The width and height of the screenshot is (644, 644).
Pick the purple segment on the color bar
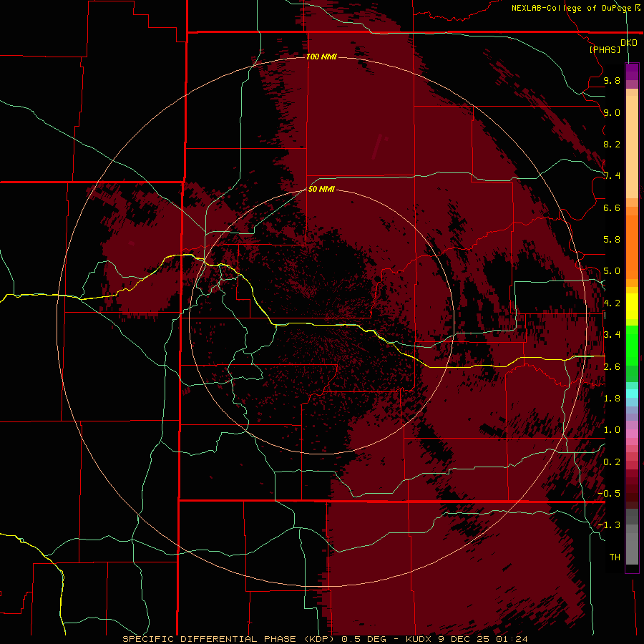[x=632, y=72]
